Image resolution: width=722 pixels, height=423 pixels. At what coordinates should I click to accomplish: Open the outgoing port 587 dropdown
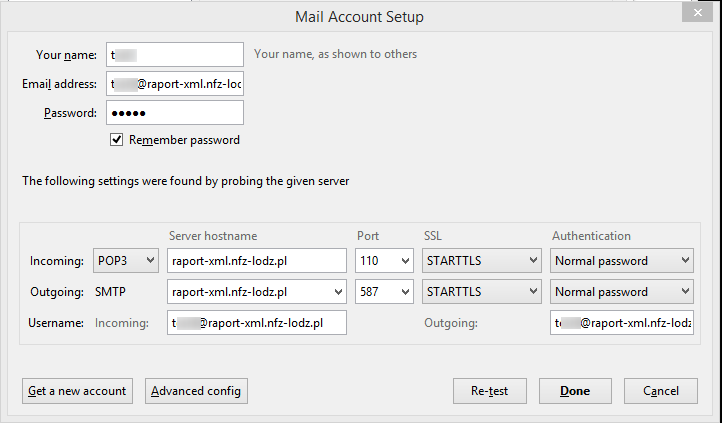[384, 292]
